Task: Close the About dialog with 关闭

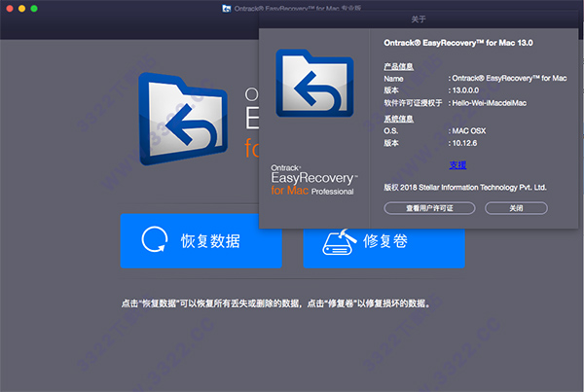Action: point(516,208)
